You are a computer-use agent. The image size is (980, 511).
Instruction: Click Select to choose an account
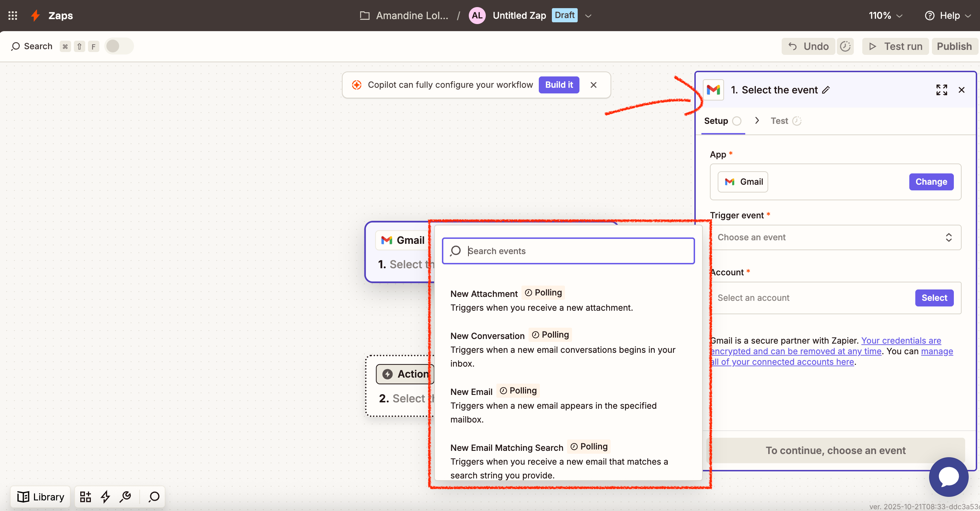[934, 298]
